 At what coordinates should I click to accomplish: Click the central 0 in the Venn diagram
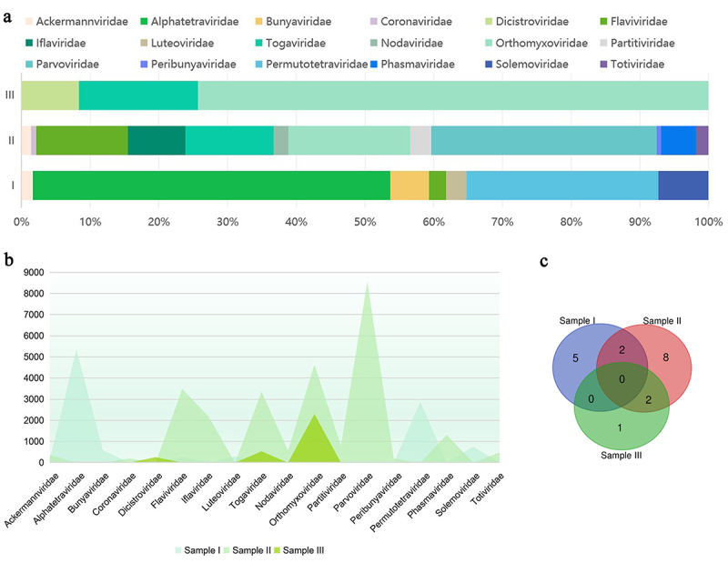(x=622, y=378)
